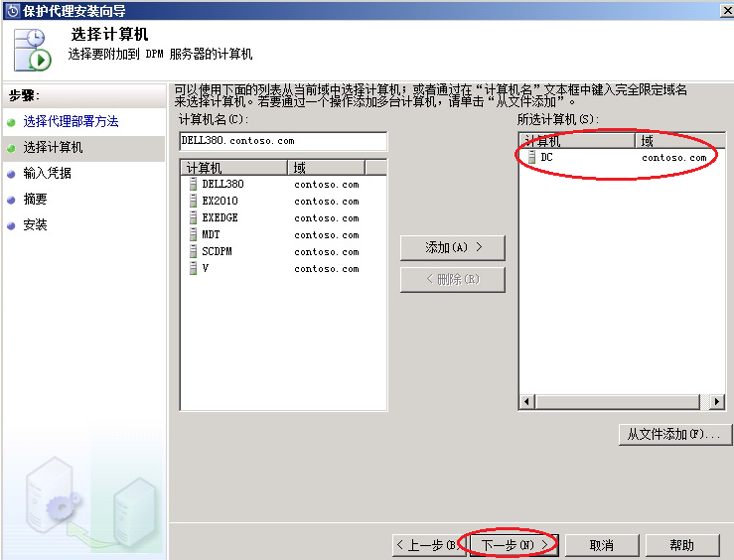Click the DC server icon in selected list
Screen dimensions: 734x560
pyautogui.click(x=531, y=157)
